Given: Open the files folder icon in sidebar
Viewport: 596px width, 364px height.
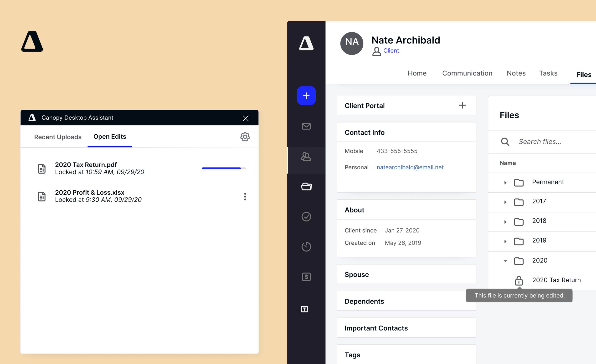Looking at the screenshot, I should (x=306, y=186).
